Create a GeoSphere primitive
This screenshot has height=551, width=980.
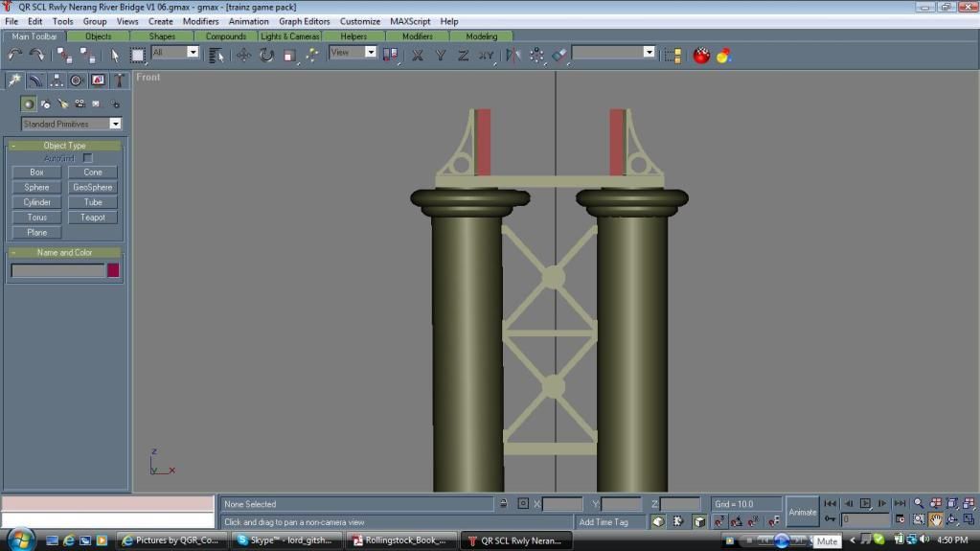(x=93, y=187)
